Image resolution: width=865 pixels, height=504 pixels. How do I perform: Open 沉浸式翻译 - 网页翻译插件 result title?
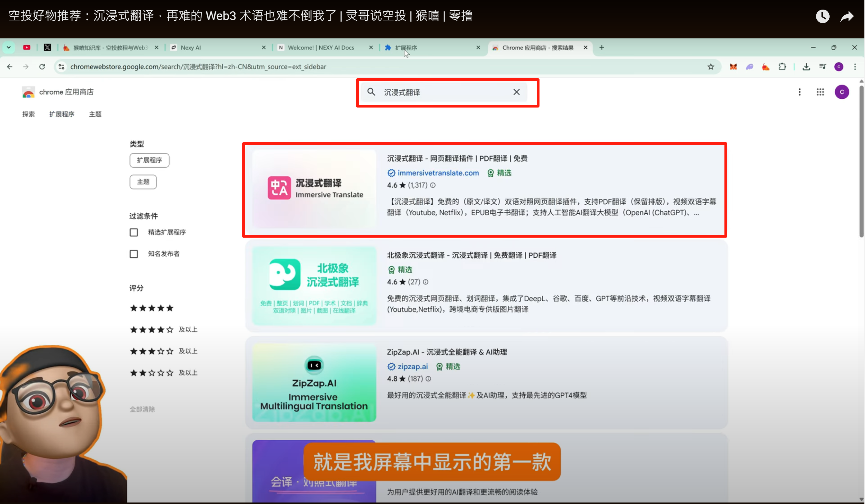click(x=457, y=158)
